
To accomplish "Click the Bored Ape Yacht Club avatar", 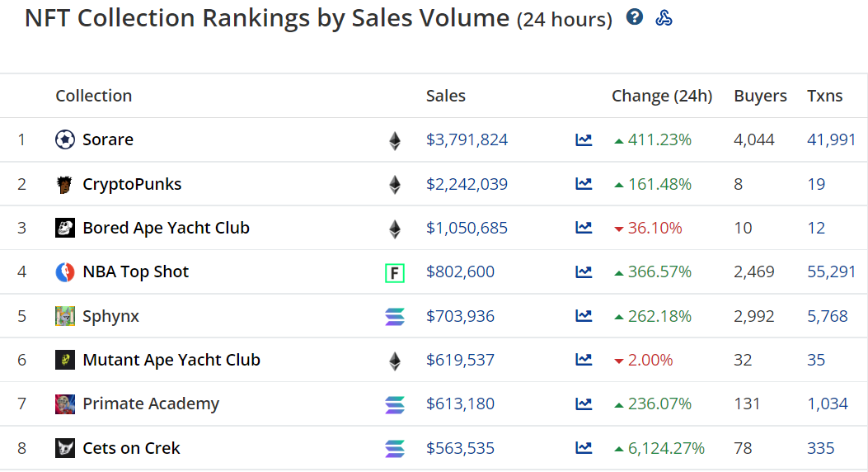I will click(x=65, y=228).
